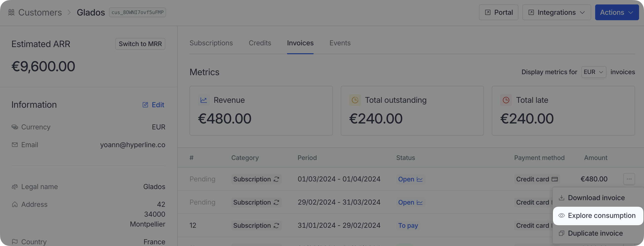Click the Customers people icon in breadcrumb

(x=11, y=12)
